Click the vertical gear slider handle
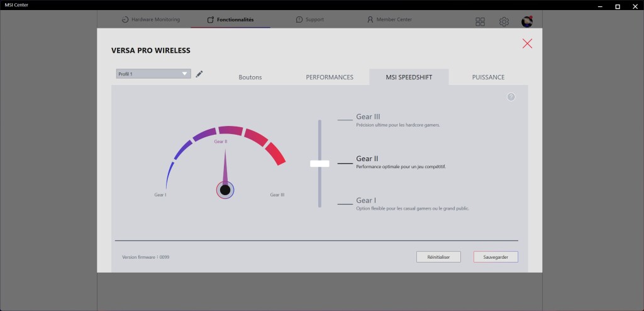 [319, 164]
